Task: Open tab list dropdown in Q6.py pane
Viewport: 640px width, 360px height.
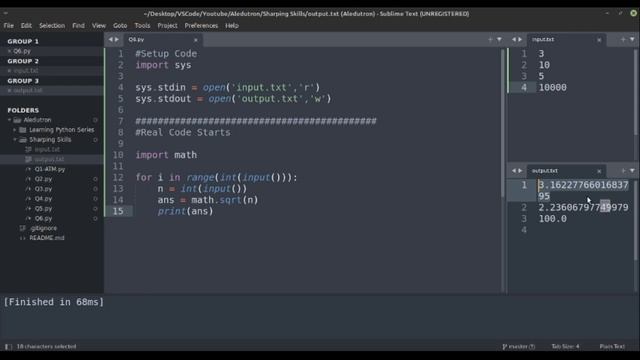Action: point(499,40)
